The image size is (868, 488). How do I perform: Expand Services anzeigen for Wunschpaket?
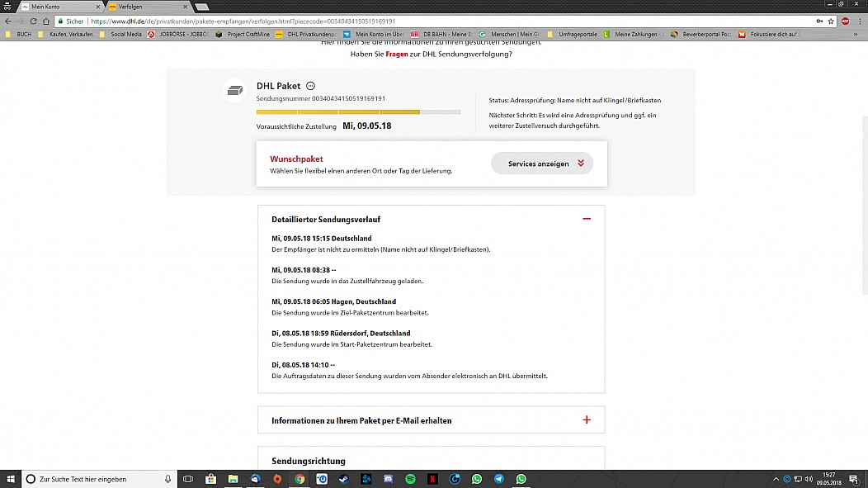tap(542, 163)
